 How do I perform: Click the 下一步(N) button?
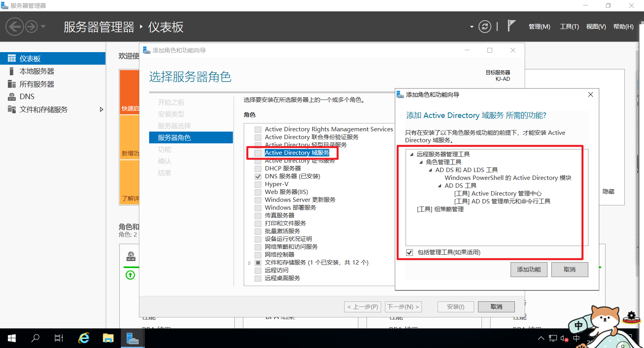pyautogui.click(x=403, y=307)
